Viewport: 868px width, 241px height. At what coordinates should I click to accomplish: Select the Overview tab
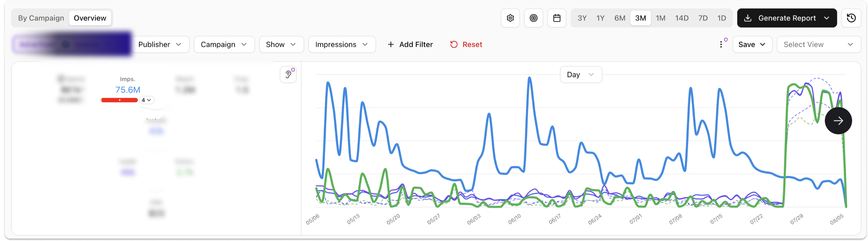(x=90, y=18)
